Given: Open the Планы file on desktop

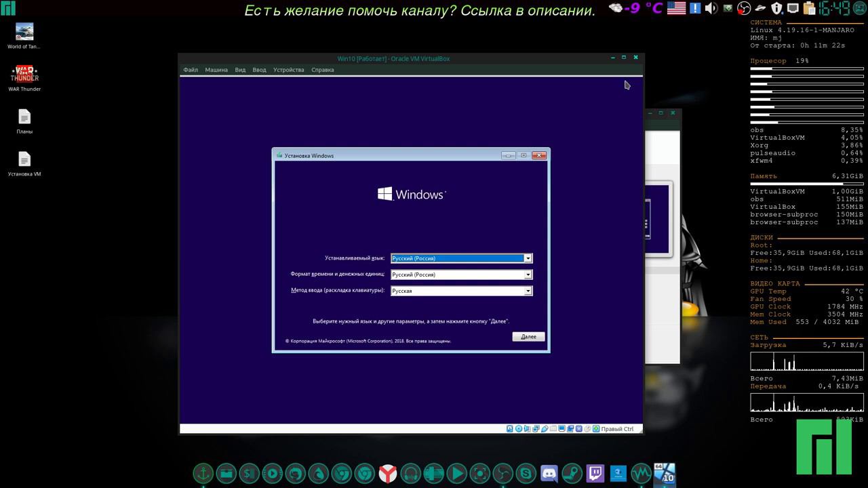Looking at the screenshot, I should coord(24,121).
